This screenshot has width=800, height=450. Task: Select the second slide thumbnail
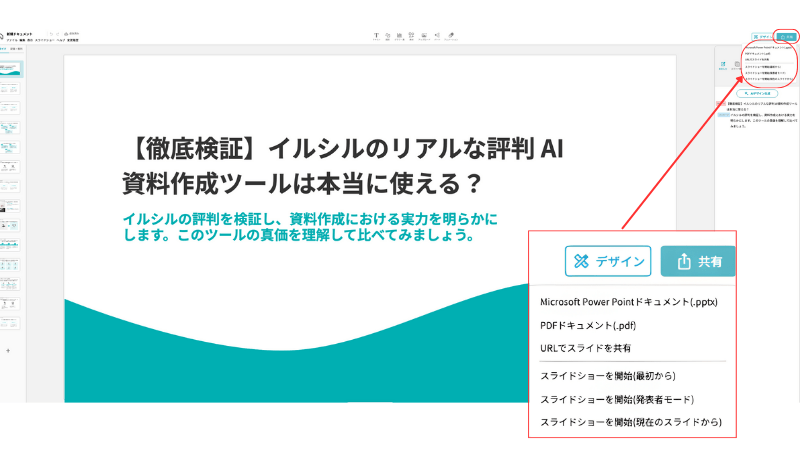click(x=10, y=88)
